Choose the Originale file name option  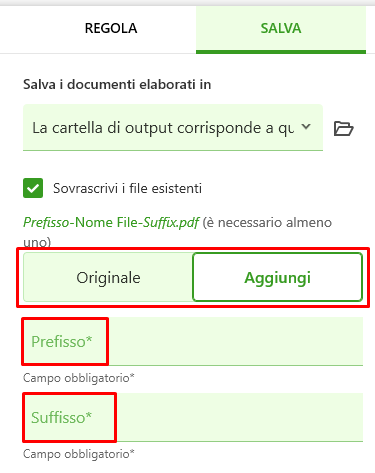click(108, 277)
